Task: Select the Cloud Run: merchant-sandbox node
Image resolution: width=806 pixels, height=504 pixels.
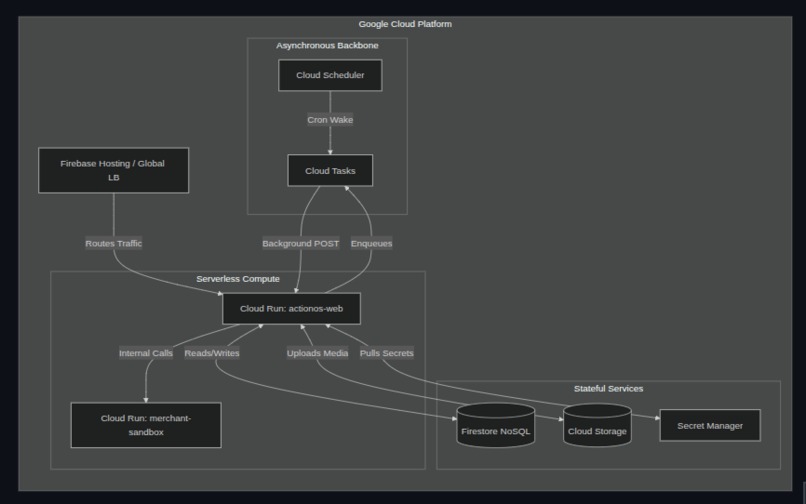Action: pos(146,425)
